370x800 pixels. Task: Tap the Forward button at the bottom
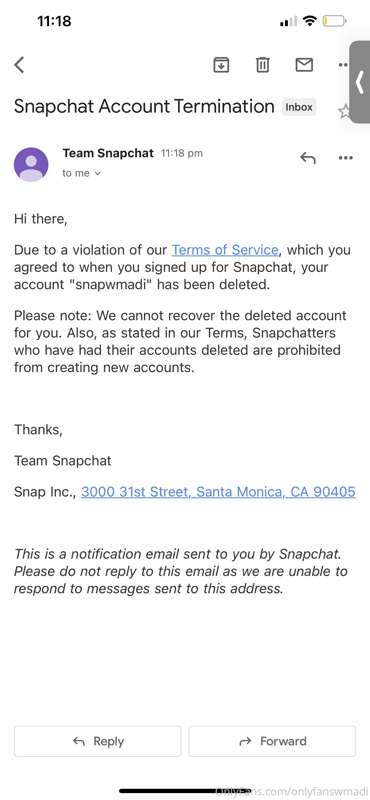pos(272,741)
